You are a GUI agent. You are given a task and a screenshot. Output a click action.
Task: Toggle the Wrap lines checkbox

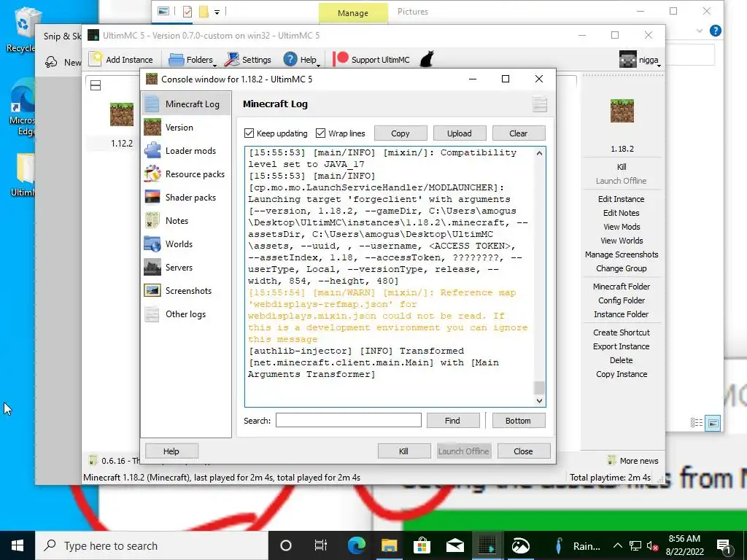tap(321, 133)
